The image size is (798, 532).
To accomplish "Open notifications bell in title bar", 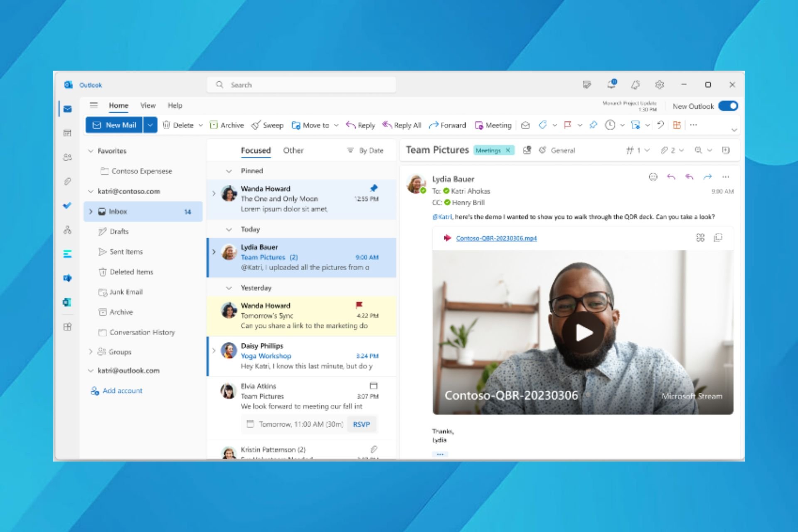I will click(611, 84).
